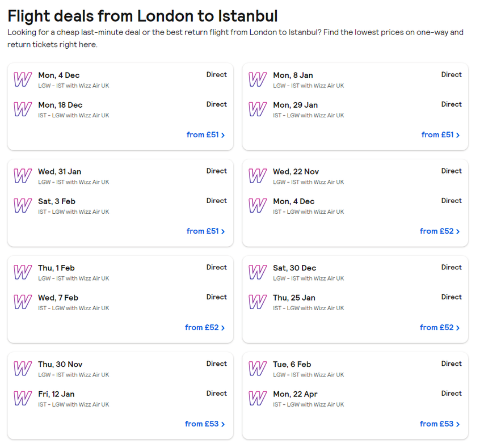Open the £53 deal for 30 Nov–12 Jan

tap(205, 424)
